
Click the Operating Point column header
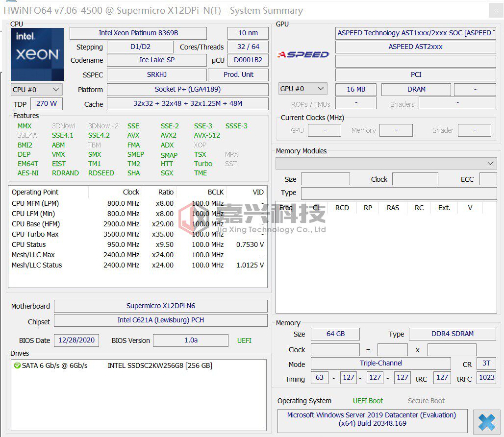click(x=35, y=193)
